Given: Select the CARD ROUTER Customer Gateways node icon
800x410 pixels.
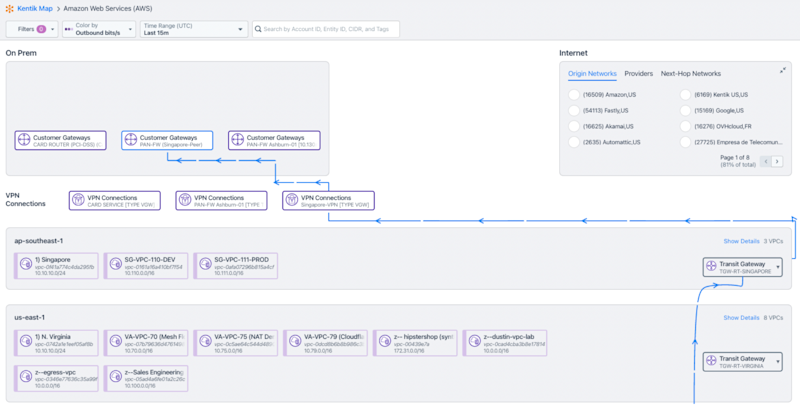Looking at the screenshot, I should click(x=23, y=140).
